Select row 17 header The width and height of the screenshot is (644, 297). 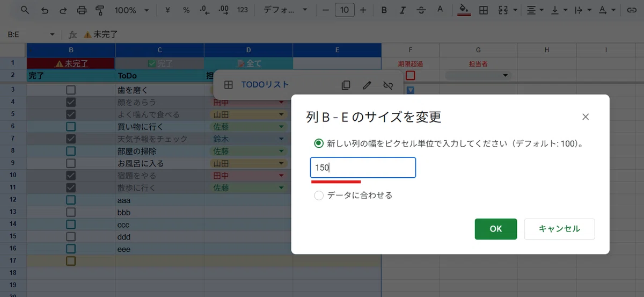click(x=13, y=261)
